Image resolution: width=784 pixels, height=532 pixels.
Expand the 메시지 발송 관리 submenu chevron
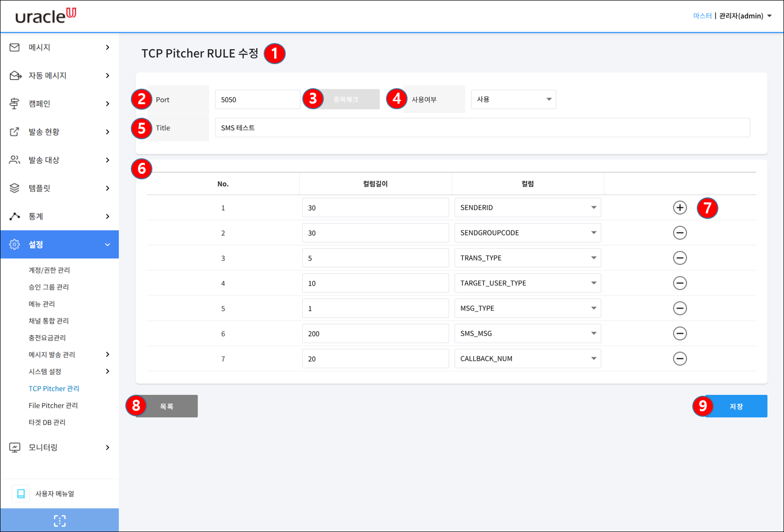tap(107, 354)
